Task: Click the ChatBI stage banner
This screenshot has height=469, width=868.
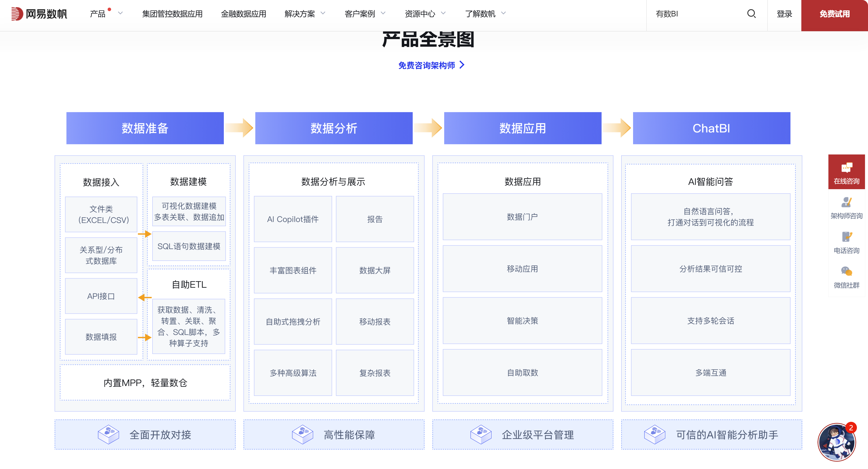Action: [x=711, y=128]
